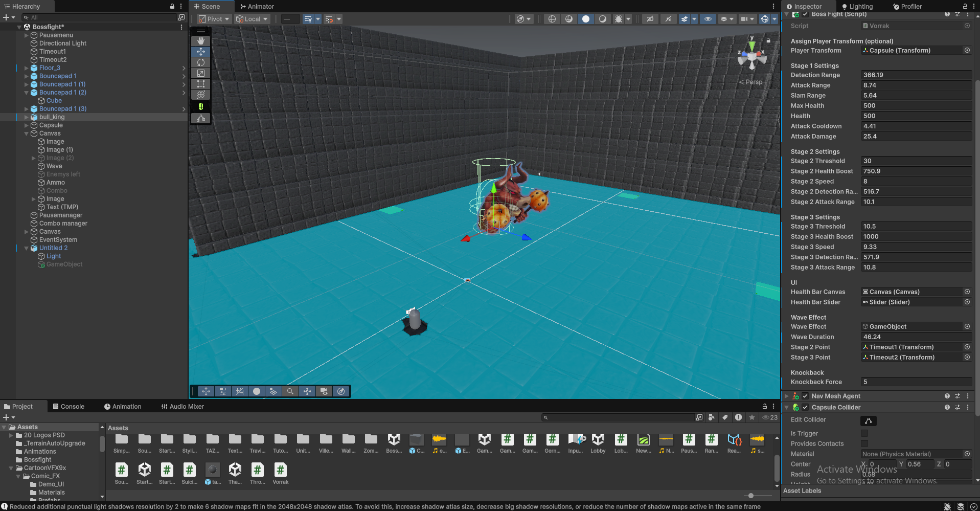
Task: Click the Stage 2 Speed value field
Action: point(917,182)
